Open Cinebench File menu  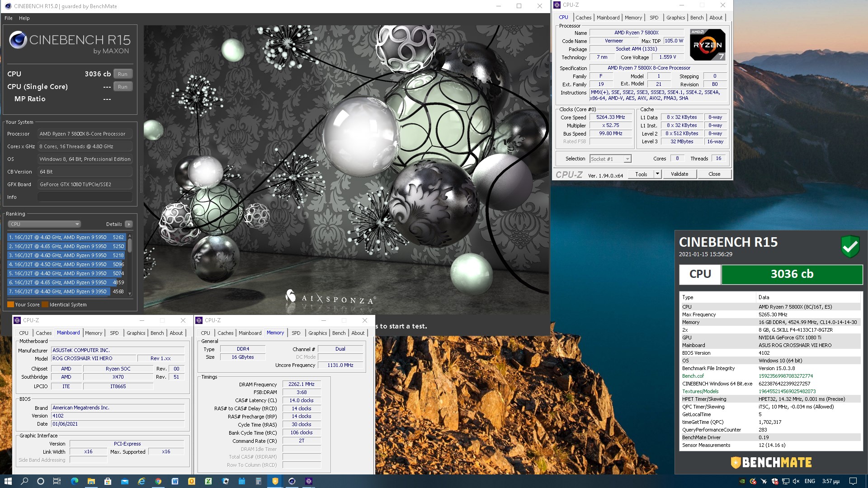[9, 18]
